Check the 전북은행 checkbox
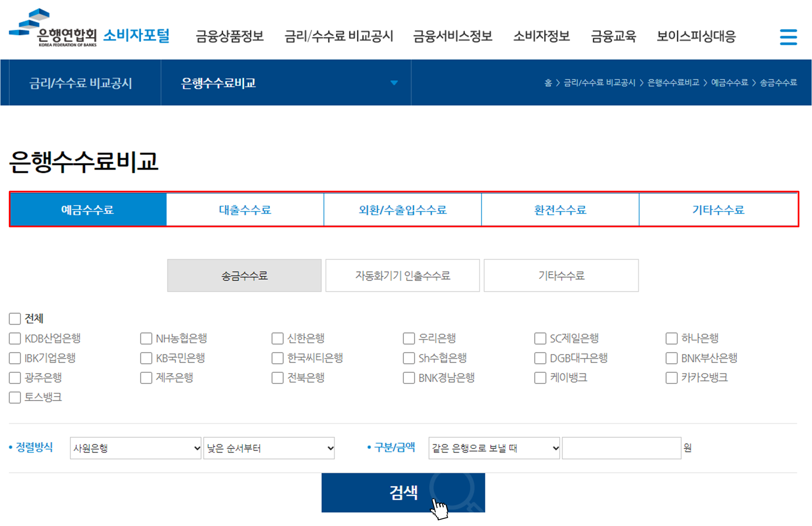This screenshot has height=526, width=812. pyautogui.click(x=277, y=378)
